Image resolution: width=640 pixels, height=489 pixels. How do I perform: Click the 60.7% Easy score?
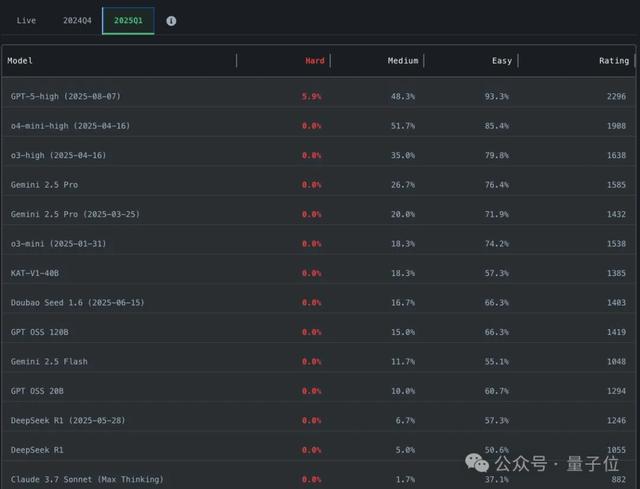coord(497,391)
